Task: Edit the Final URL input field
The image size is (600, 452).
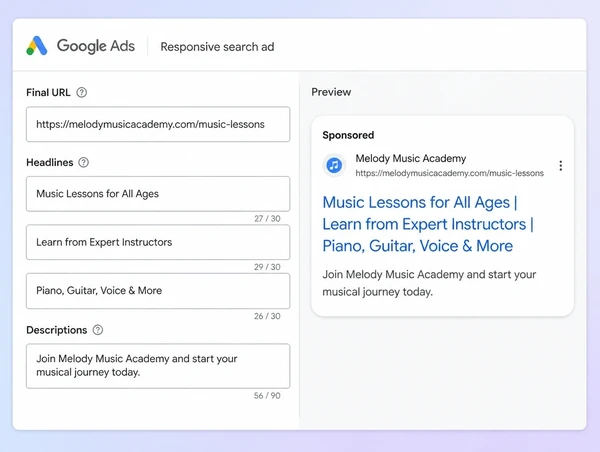Action: [x=158, y=124]
